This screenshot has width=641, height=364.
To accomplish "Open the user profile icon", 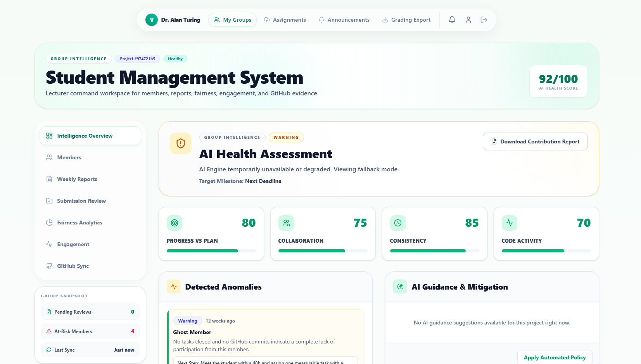I will point(468,20).
